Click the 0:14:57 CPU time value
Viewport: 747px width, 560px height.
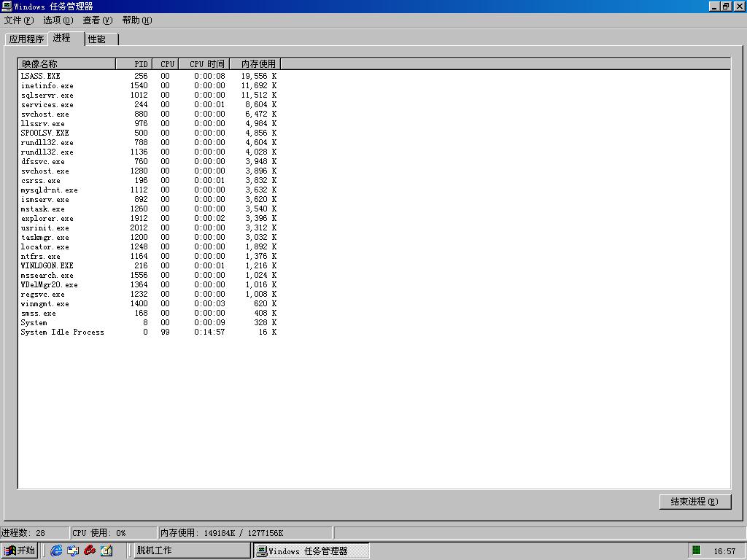pos(209,332)
